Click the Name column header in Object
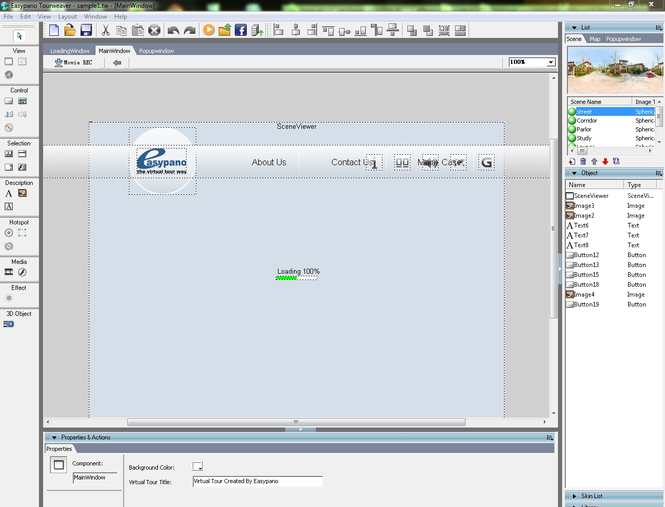 point(595,185)
